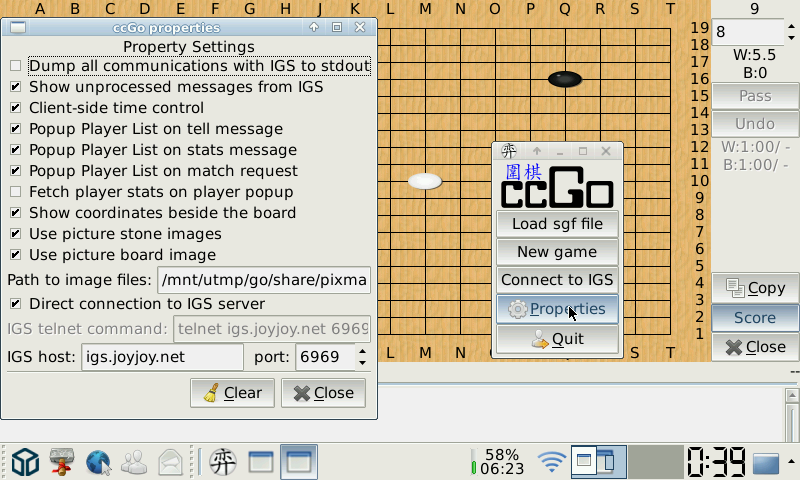Open the cube launcher menu in taskbar

(x=26, y=462)
